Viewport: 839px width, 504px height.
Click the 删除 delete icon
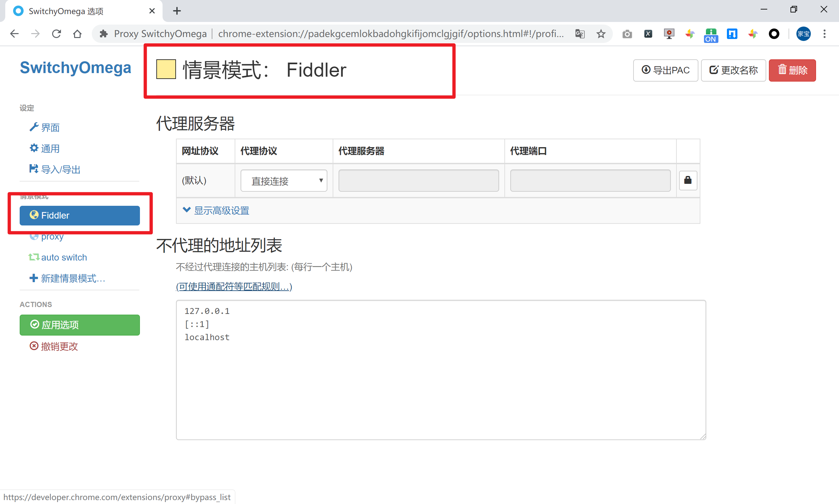click(x=793, y=69)
